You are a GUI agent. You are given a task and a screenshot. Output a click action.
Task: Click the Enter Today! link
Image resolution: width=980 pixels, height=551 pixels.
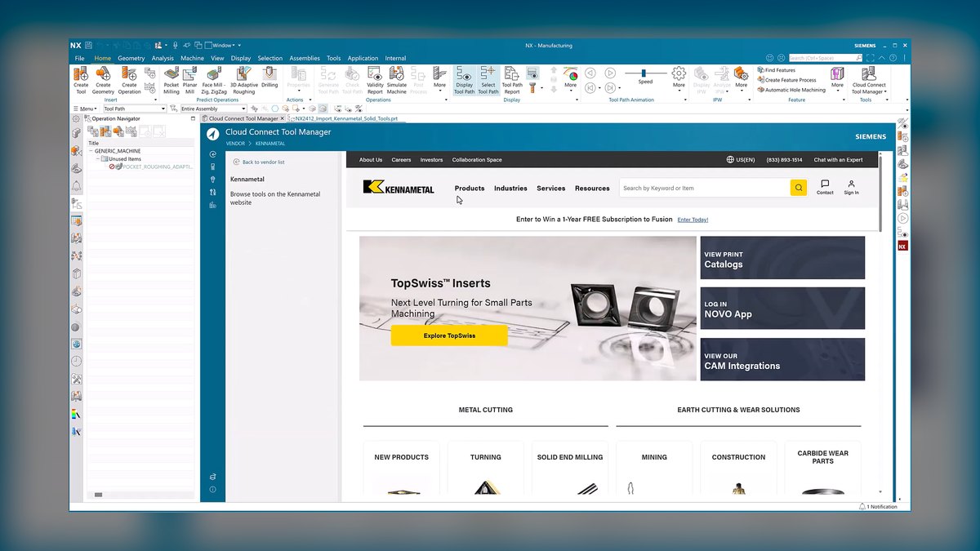[x=693, y=220]
